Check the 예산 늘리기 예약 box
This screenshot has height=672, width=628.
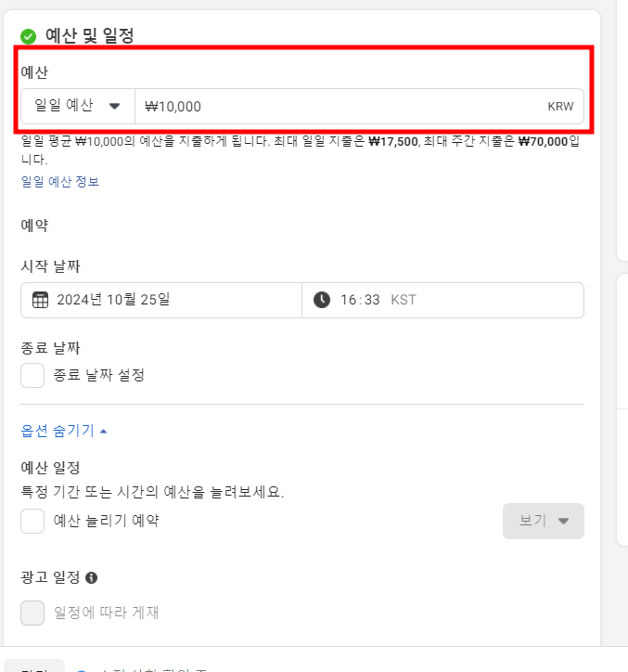click(32, 521)
